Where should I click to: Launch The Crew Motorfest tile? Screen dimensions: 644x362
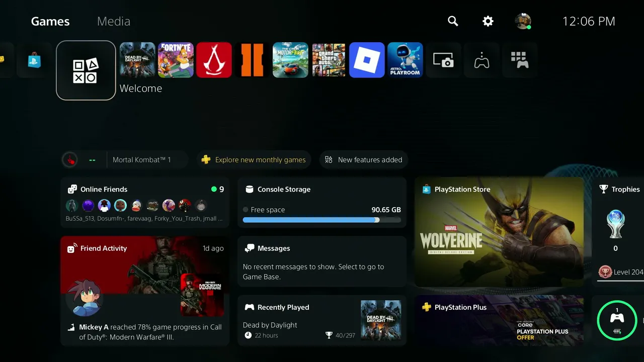(290, 60)
